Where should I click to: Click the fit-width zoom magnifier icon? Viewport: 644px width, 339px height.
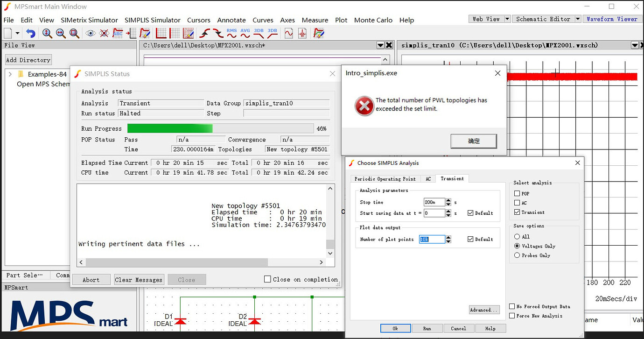(61, 33)
